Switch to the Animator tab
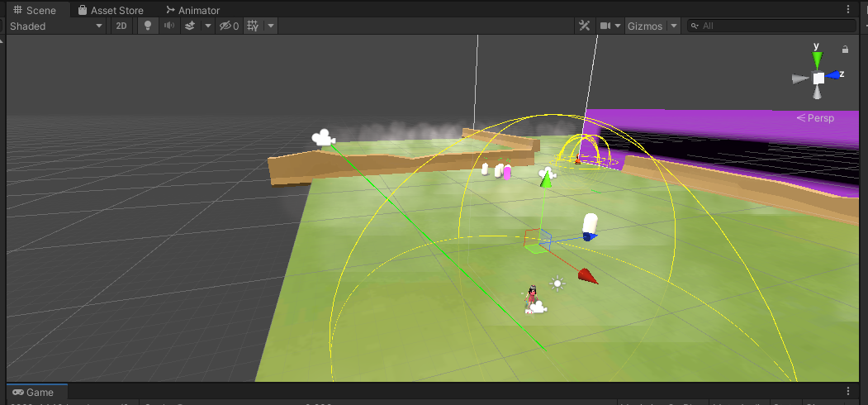This screenshot has height=405, width=868. point(192,10)
